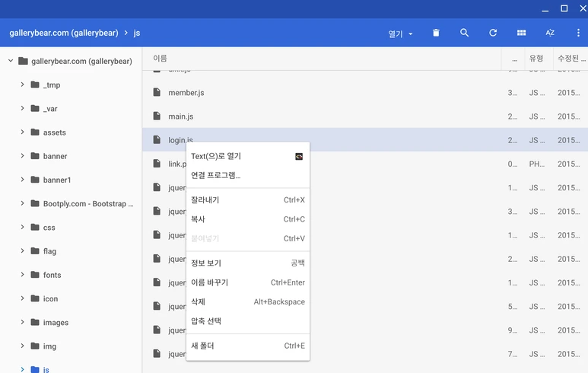The height and width of the screenshot is (373, 588).
Task: Choose 복사 (Ctrl+C) from menu
Action: coord(248,219)
